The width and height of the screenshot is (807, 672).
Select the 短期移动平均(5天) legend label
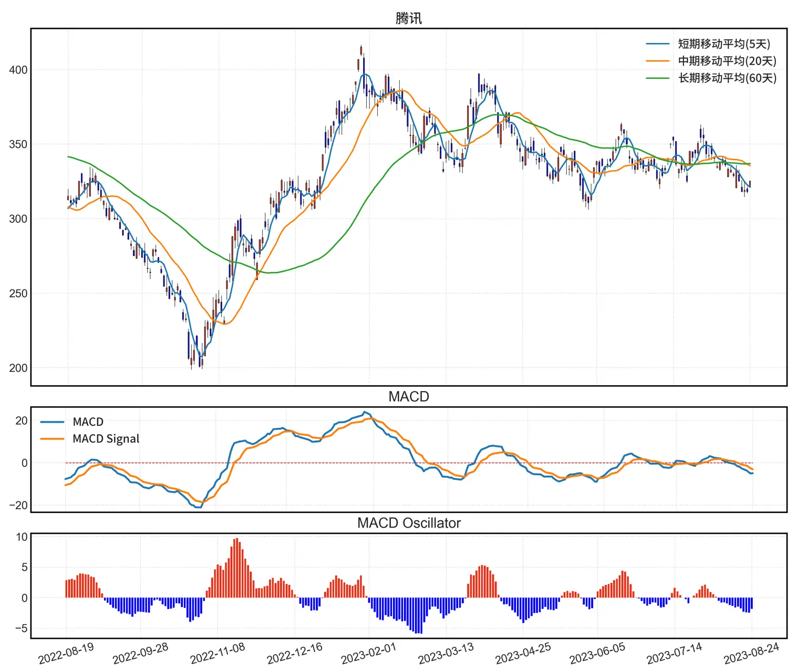click(x=723, y=44)
